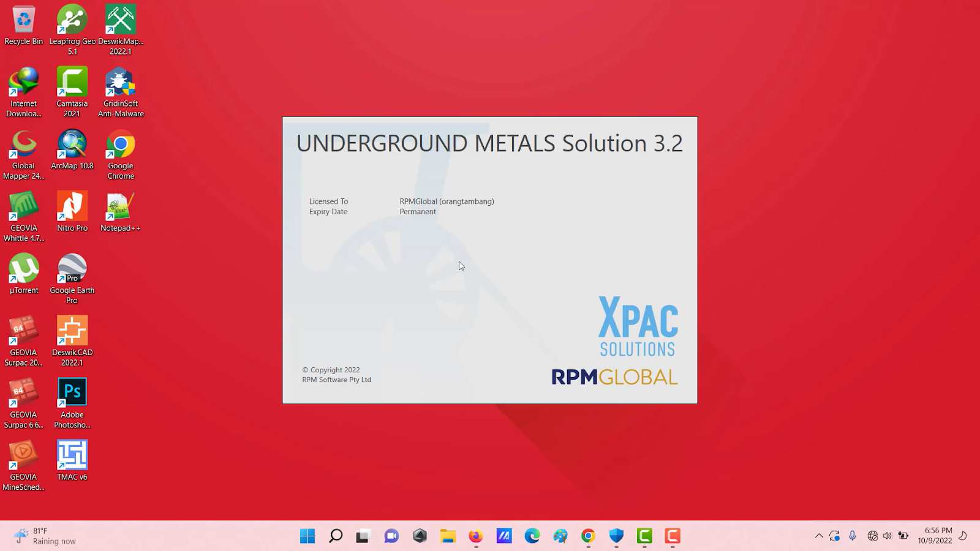Open Task View on taskbar
Image resolution: width=980 pixels, height=551 pixels.
(x=363, y=536)
